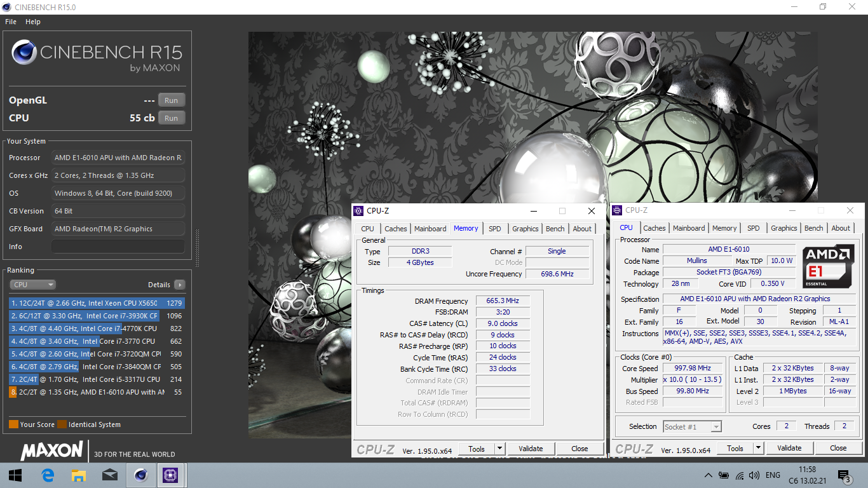Click right CPU-Z window title icon

tap(618, 210)
